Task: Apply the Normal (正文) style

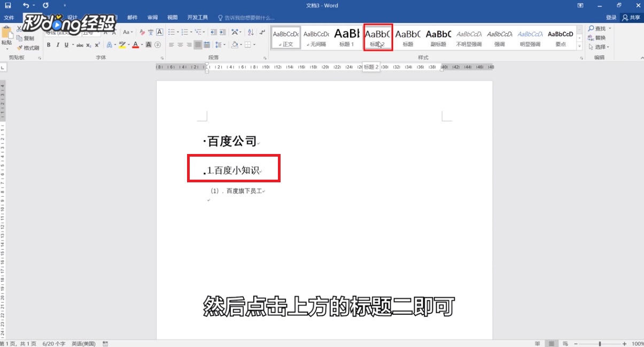Action: (286, 37)
